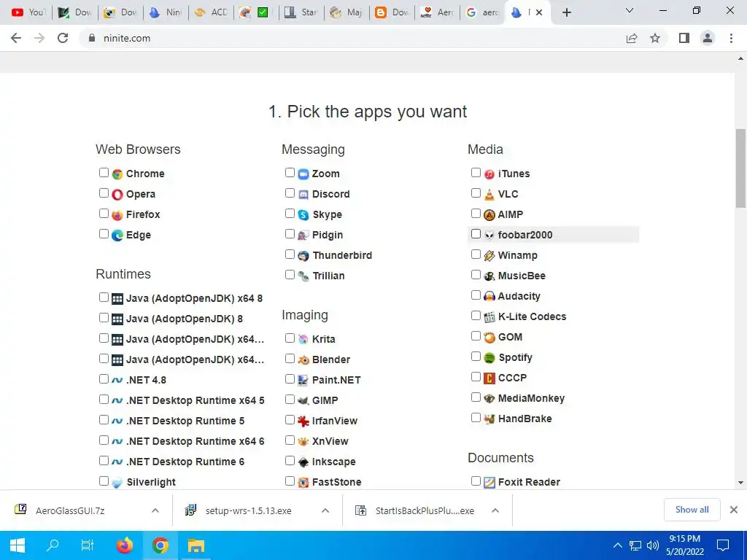Expand options for AeroGlassGUI.7z download
This screenshot has width=747, height=560.
pos(155,510)
